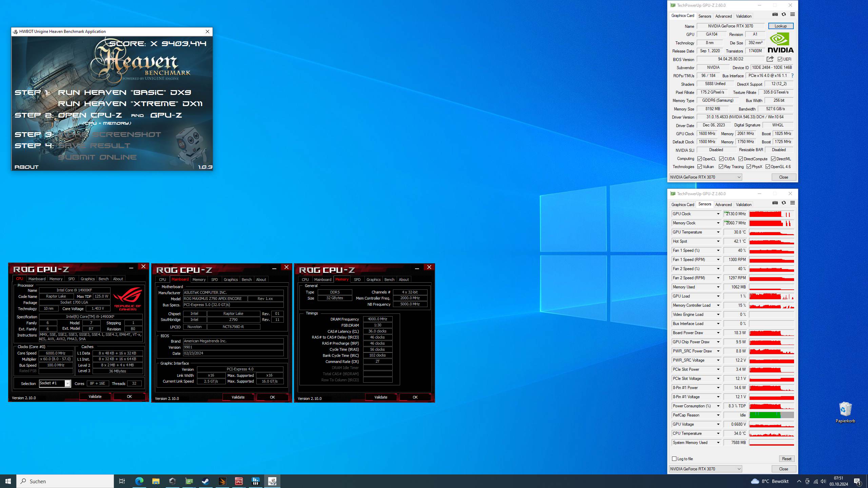Expand the Hot Spot sensor dropdown
The width and height of the screenshot is (868, 488).
pos(718,241)
